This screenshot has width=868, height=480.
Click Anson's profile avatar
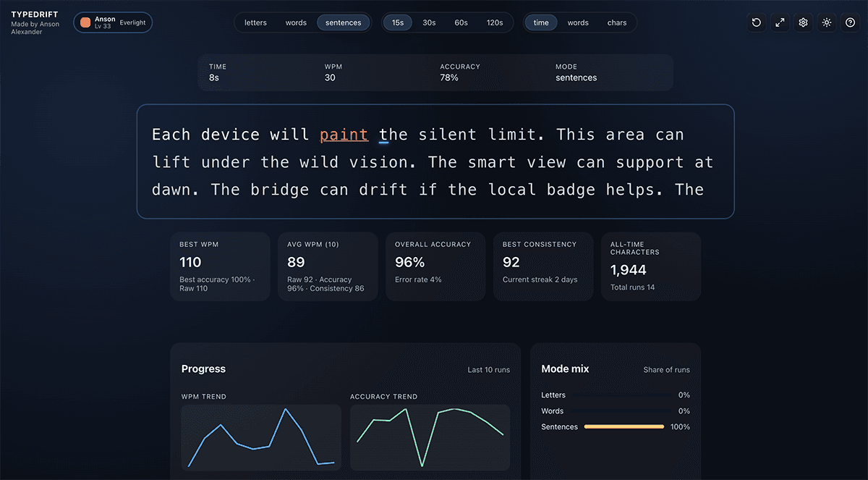(87, 22)
